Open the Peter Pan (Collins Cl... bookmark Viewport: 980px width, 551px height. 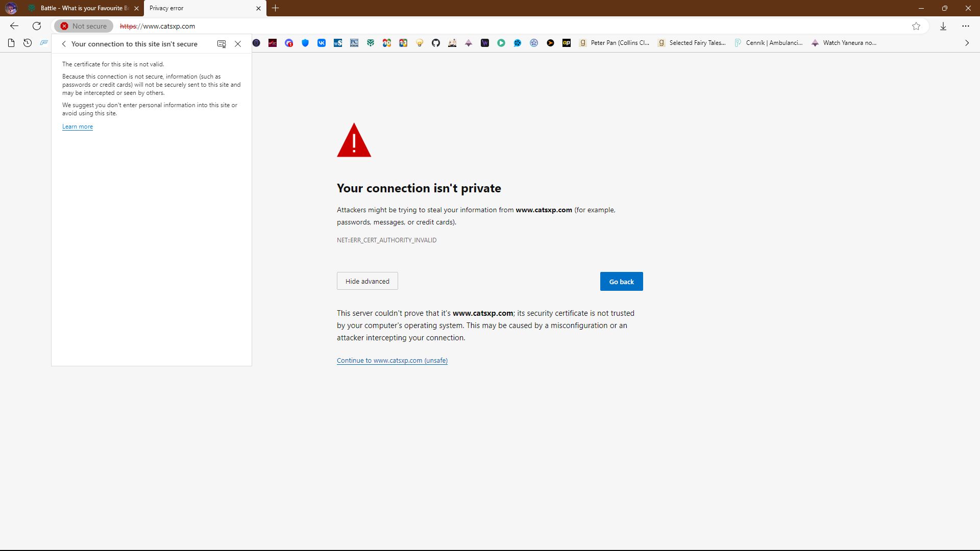[x=614, y=43]
